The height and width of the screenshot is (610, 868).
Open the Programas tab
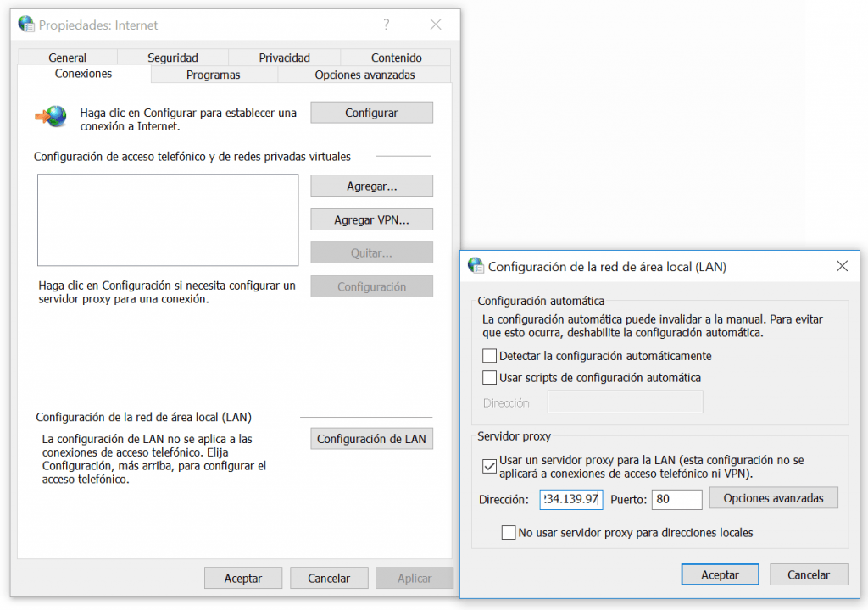tap(214, 75)
